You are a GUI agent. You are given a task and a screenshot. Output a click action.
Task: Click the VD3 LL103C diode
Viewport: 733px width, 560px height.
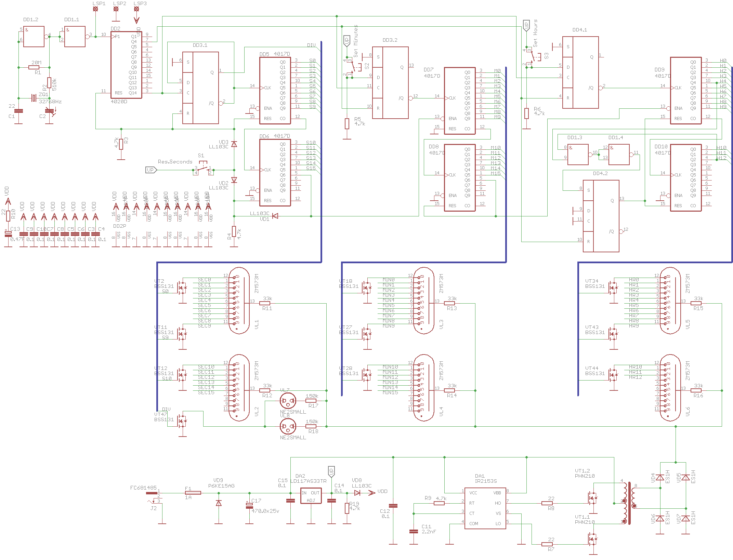click(x=234, y=144)
